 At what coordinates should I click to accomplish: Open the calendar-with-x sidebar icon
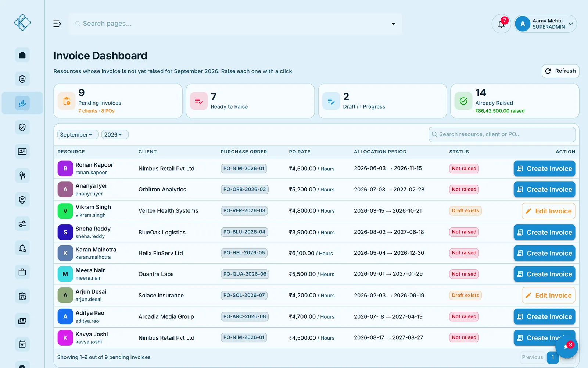(x=22, y=344)
